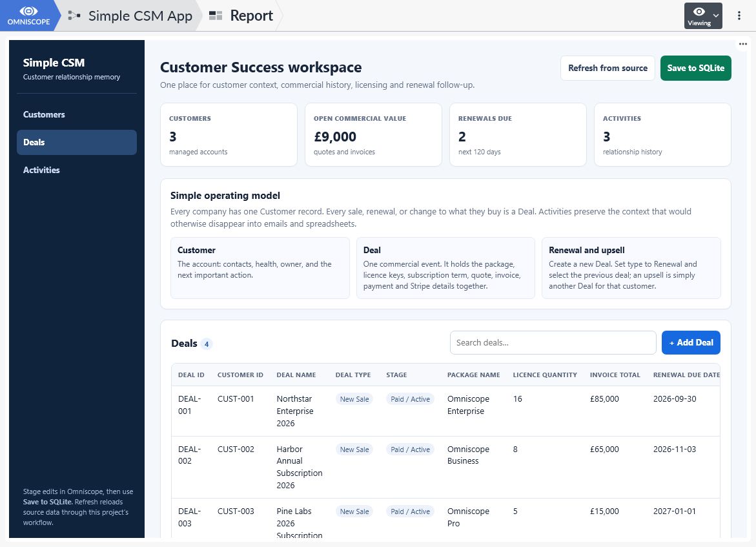Click the report layout icon beside Report
Viewport: 756px width, 547px height.
(216, 15)
